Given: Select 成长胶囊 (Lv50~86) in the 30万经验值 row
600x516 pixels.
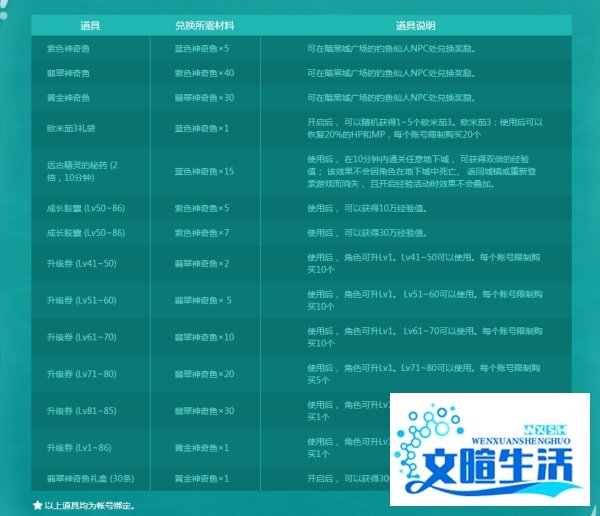Looking at the screenshot, I should point(86,233).
